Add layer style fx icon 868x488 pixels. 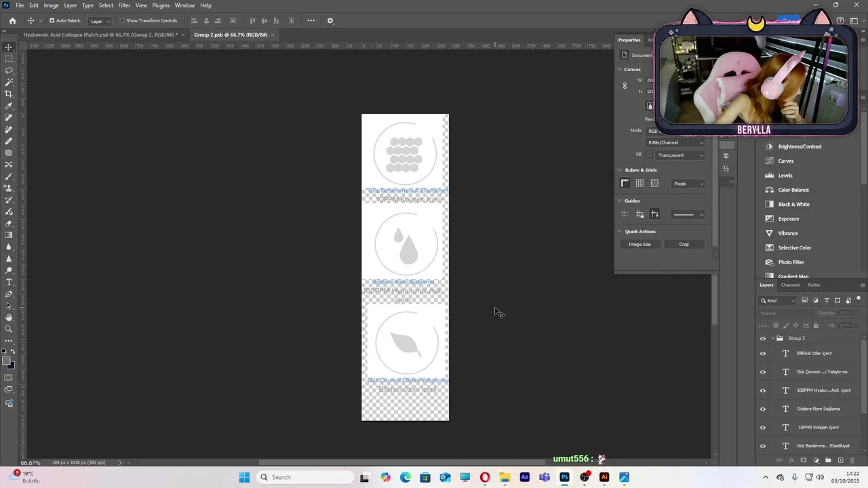coord(791,460)
